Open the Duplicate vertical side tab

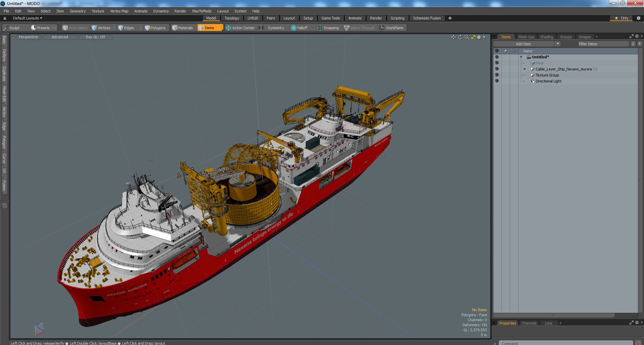pos(4,74)
